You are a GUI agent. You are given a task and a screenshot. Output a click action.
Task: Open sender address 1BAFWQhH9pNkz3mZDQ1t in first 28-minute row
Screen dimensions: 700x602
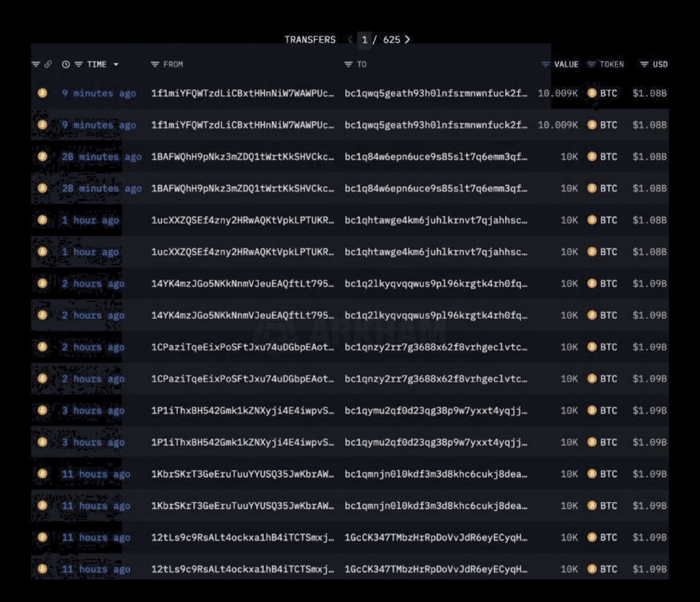[243, 157]
